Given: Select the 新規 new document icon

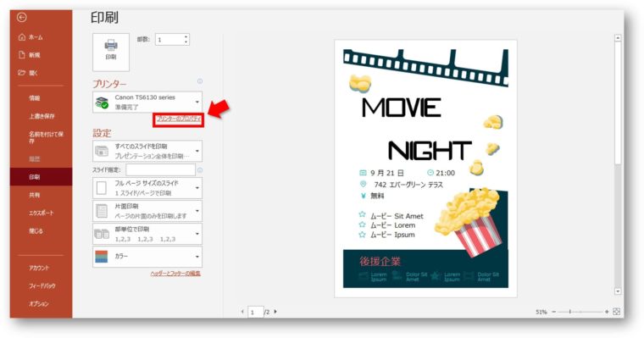Looking at the screenshot, I should tap(30, 55).
